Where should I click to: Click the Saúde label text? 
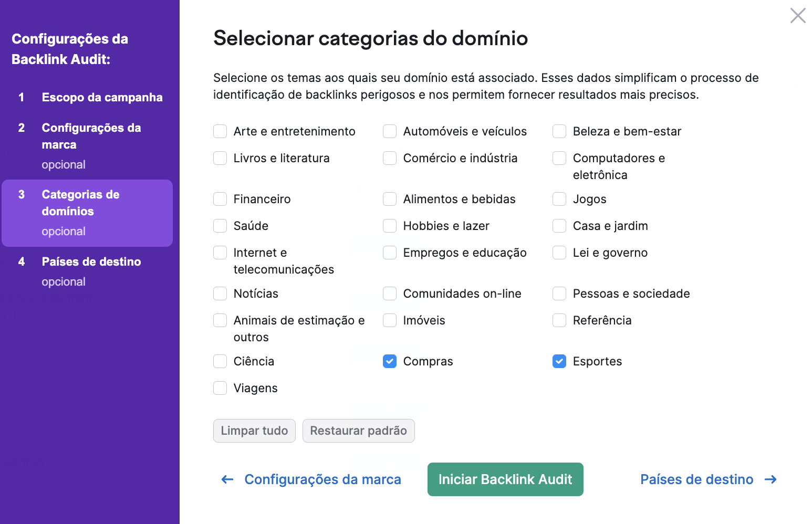251,226
